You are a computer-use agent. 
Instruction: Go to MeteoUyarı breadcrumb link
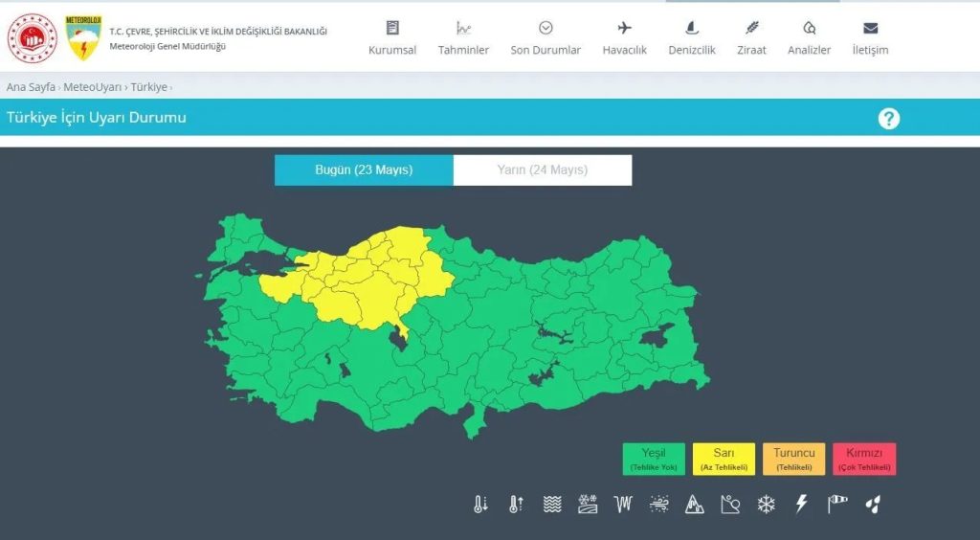(x=93, y=87)
